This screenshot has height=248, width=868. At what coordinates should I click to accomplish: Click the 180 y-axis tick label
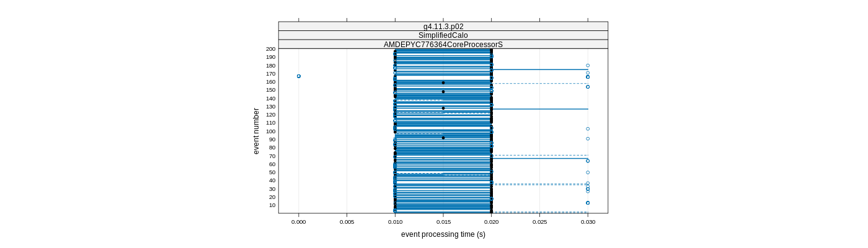point(270,66)
